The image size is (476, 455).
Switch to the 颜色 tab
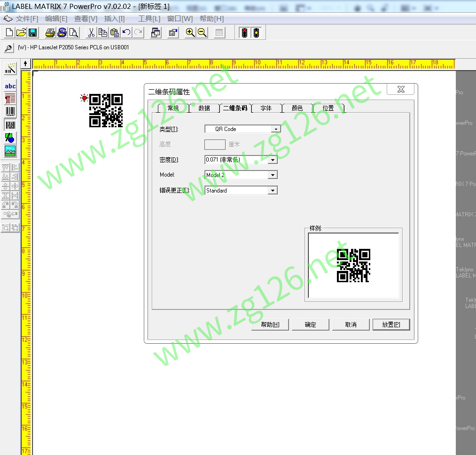[297, 108]
